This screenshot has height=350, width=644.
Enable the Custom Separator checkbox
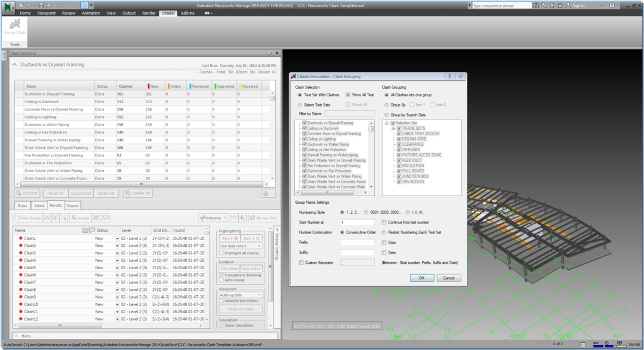301,263
